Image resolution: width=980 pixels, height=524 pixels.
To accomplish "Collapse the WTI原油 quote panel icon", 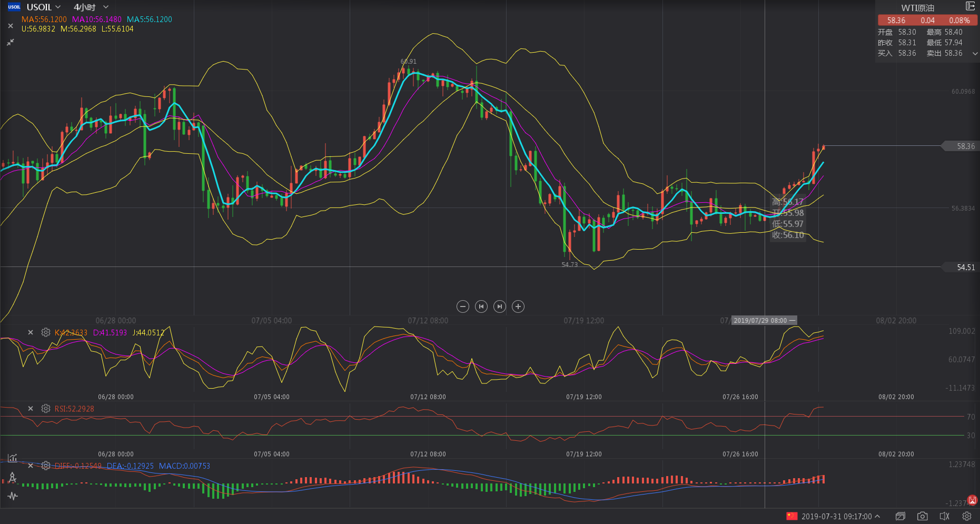I will coord(970,6).
